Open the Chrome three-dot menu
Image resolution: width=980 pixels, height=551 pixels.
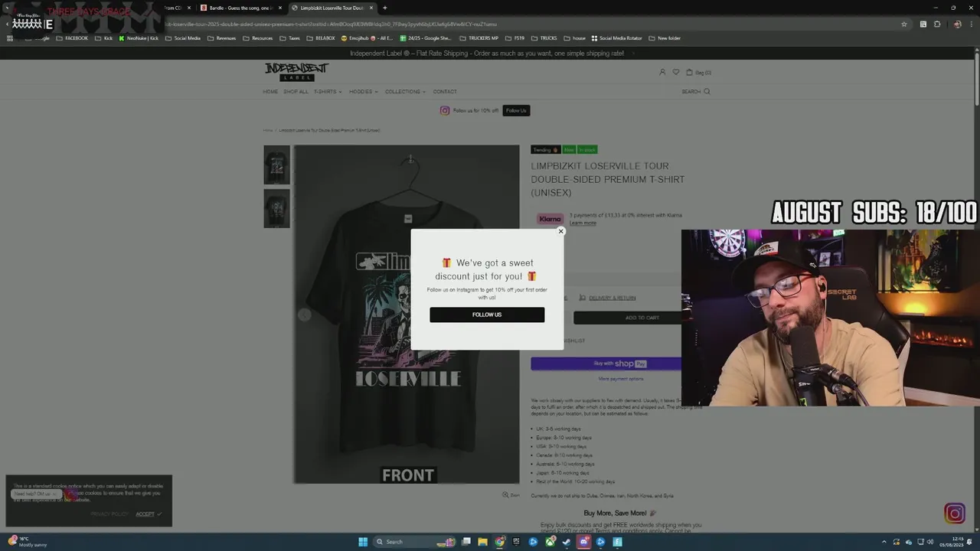pos(971,24)
